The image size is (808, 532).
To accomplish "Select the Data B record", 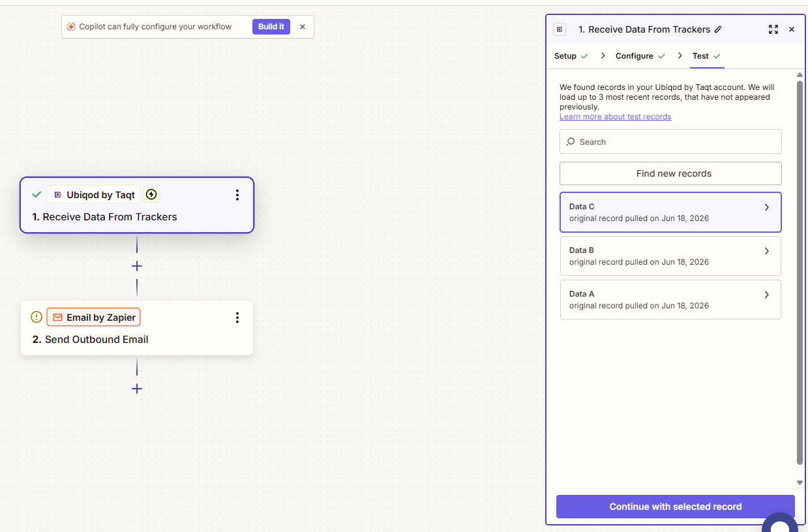I will pos(670,256).
